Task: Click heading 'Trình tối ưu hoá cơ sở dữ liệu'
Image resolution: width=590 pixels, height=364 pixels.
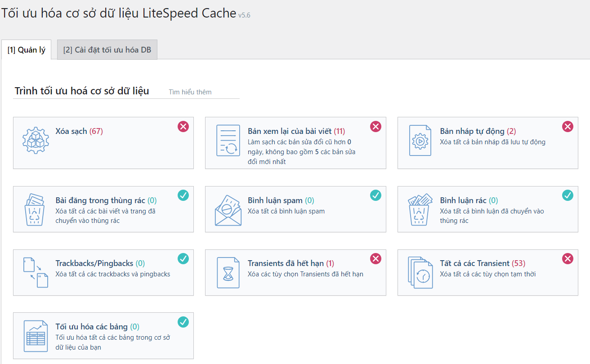Action: point(82,91)
